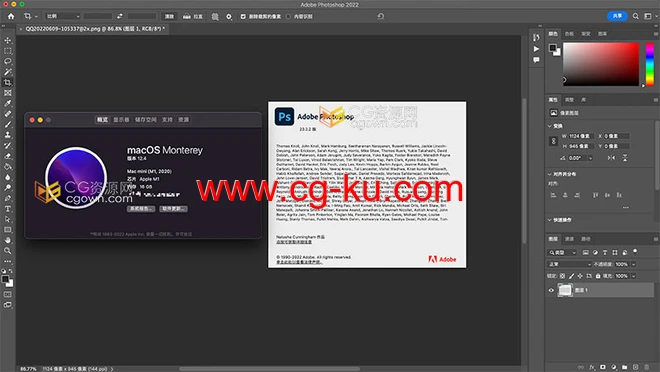The width and height of the screenshot is (660, 372).
Task: Select the Lasso tool
Action: coord(8,61)
